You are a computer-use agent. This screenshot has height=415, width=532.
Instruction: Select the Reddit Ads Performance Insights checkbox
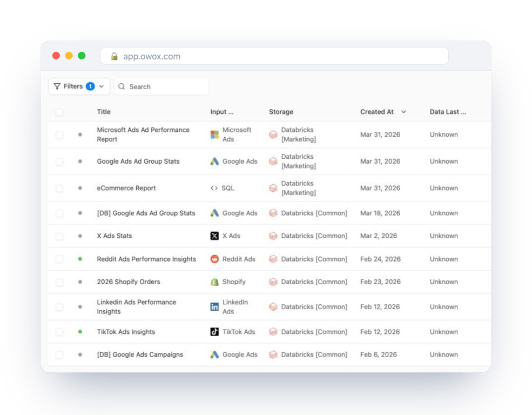[x=59, y=259]
